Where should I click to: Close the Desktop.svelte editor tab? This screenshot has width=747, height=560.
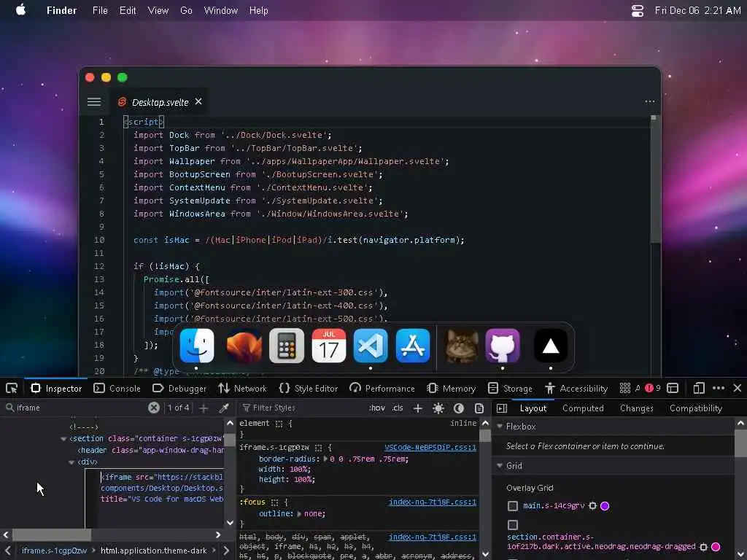[198, 101]
